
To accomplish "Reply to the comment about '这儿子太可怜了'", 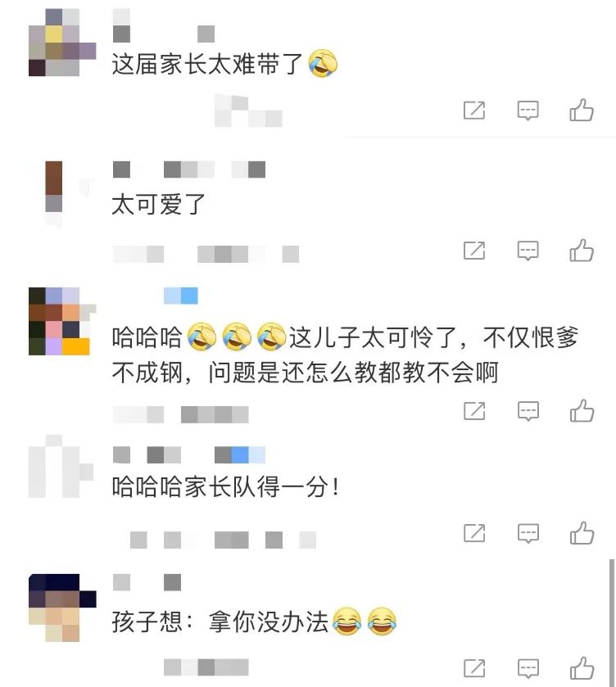I will point(528,411).
